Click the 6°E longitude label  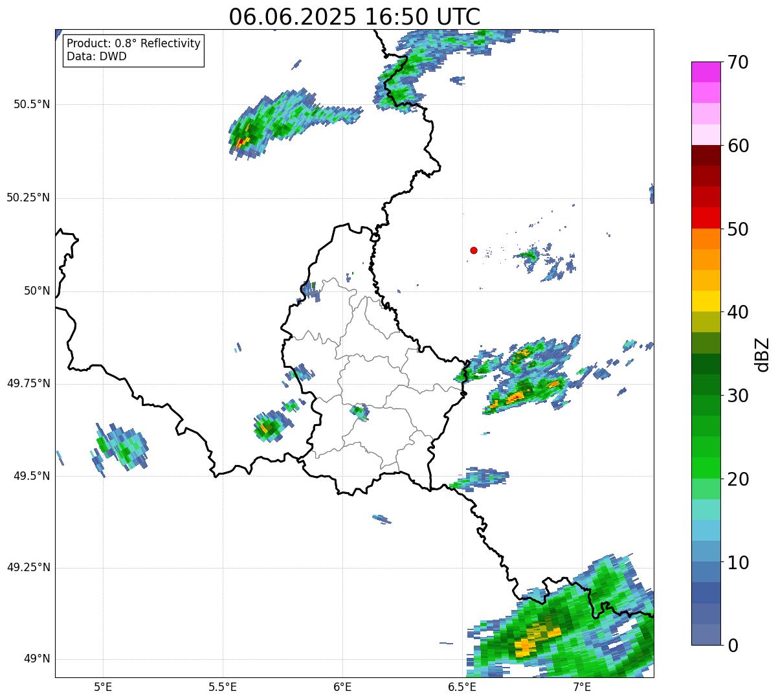pos(342,686)
